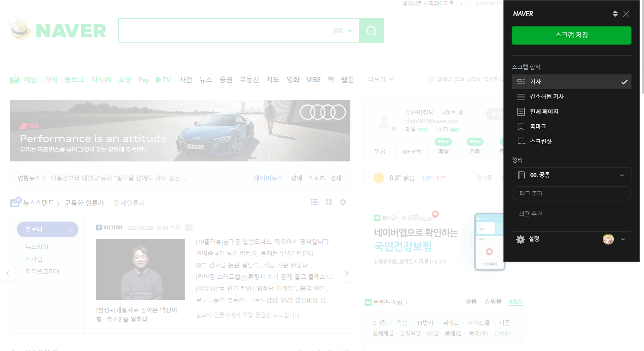The height and width of the screenshot is (351, 644).
Task: Select 뉴스타파 in press list
Action: [37, 247]
